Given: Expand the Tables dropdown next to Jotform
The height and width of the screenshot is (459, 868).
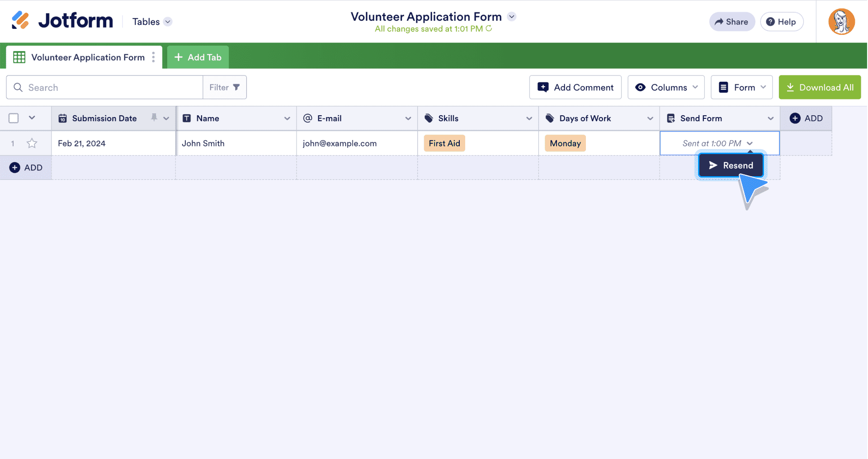Looking at the screenshot, I should click(167, 21).
